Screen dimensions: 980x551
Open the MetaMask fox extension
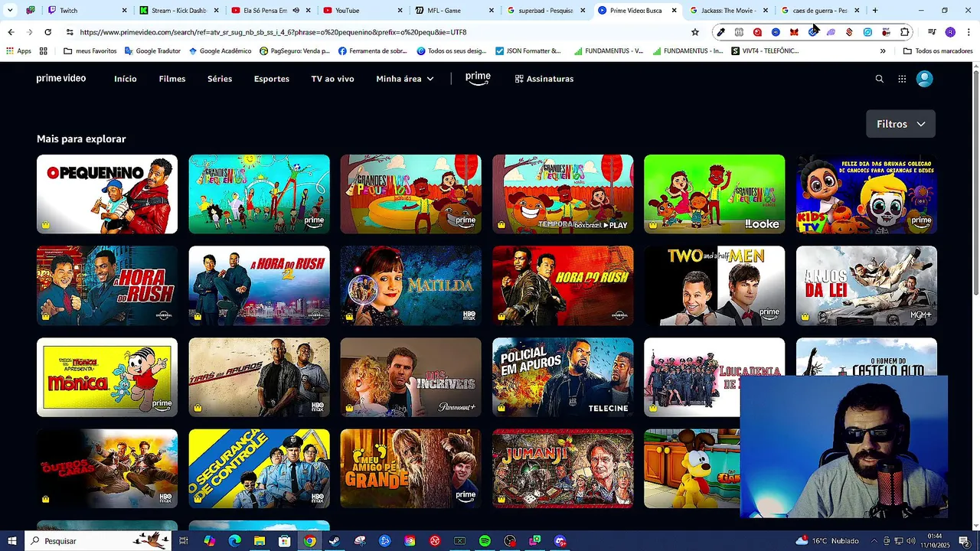pyautogui.click(x=794, y=32)
